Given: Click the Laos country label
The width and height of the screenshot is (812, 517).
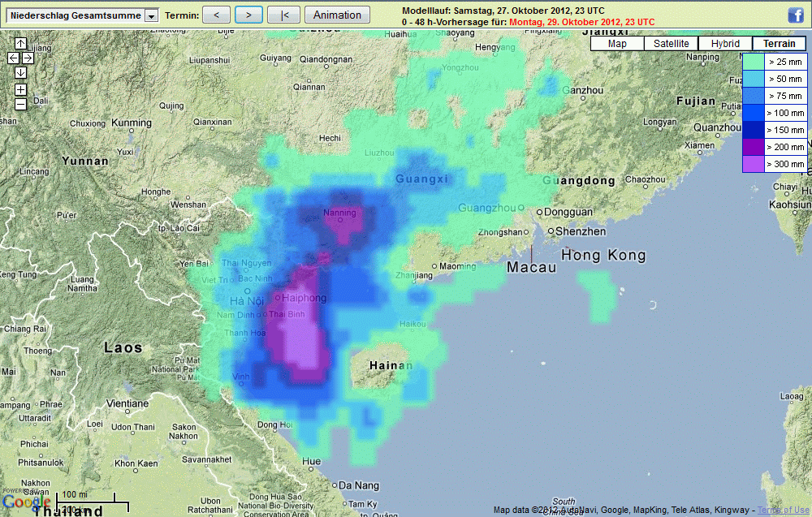Looking at the screenshot, I should 123,347.
